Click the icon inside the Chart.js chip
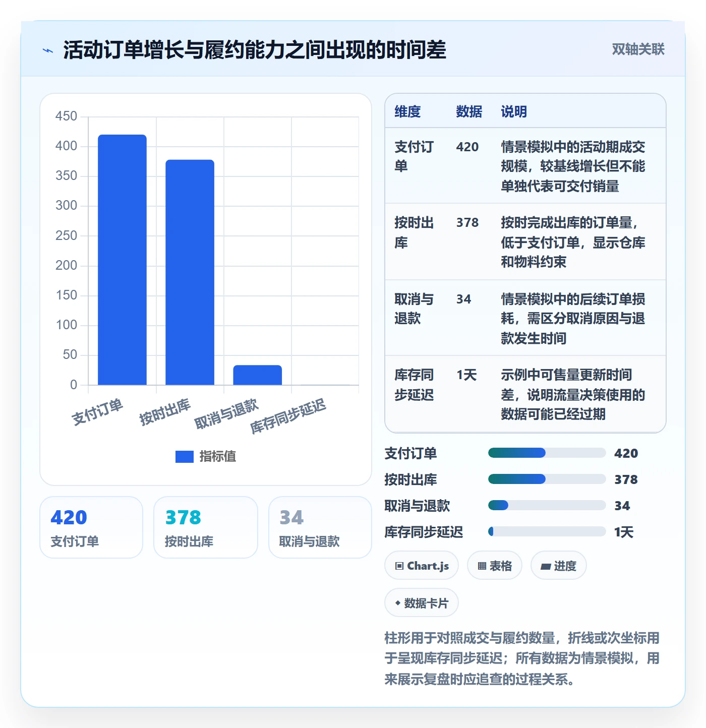This screenshot has width=706, height=728. (399, 566)
